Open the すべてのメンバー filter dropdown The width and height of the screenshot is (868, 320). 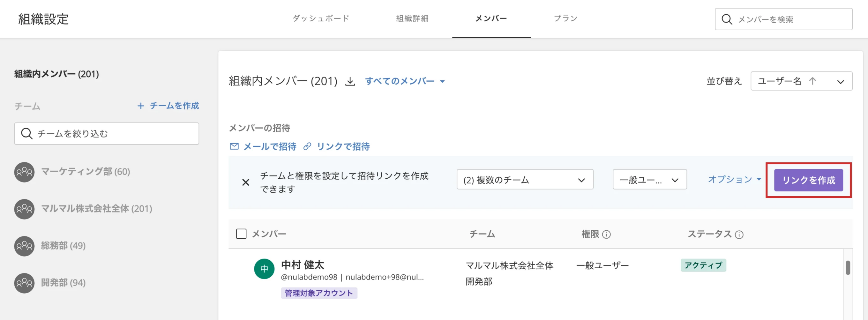pos(405,81)
